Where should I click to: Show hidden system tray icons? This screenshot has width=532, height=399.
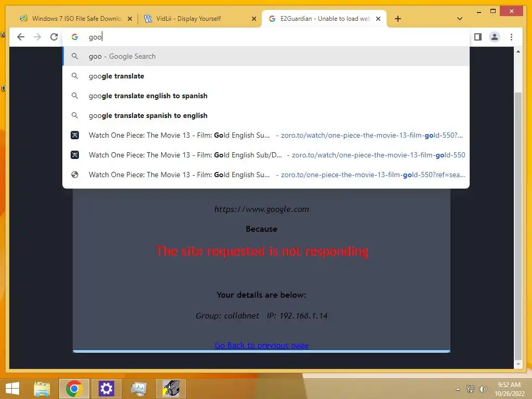[458, 389]
